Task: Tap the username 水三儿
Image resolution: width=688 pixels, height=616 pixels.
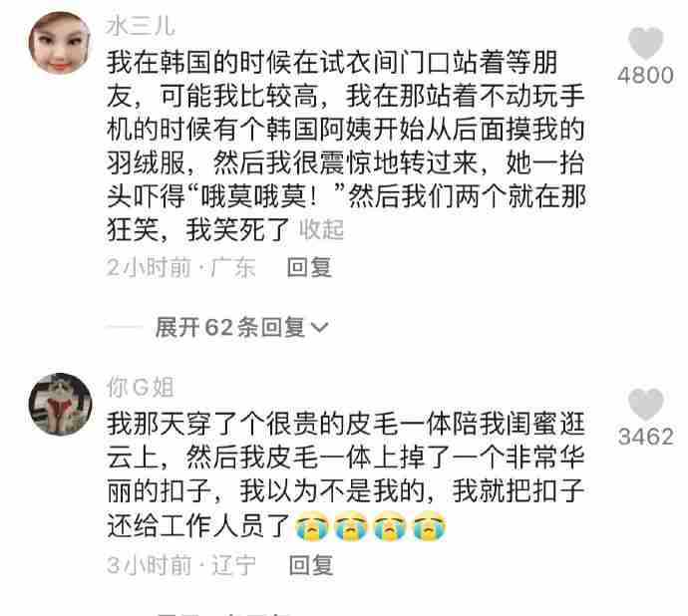Action: tap(141, 26)
